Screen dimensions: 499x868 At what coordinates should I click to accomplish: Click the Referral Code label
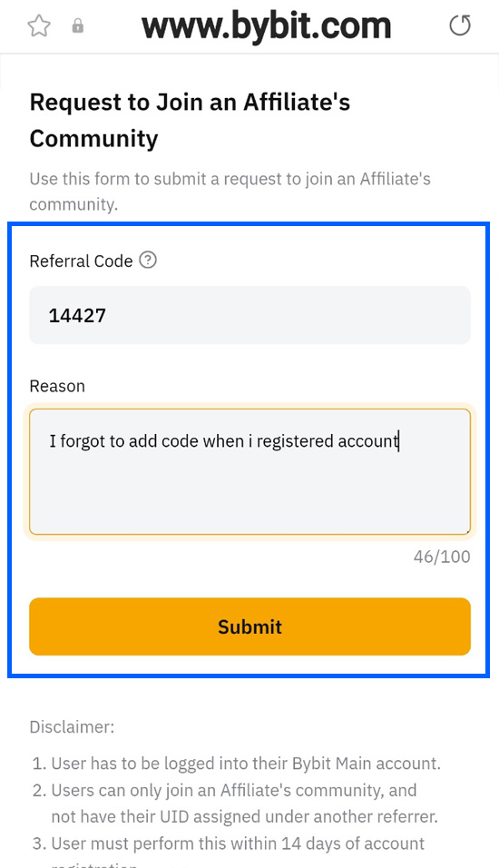point(82,261)
